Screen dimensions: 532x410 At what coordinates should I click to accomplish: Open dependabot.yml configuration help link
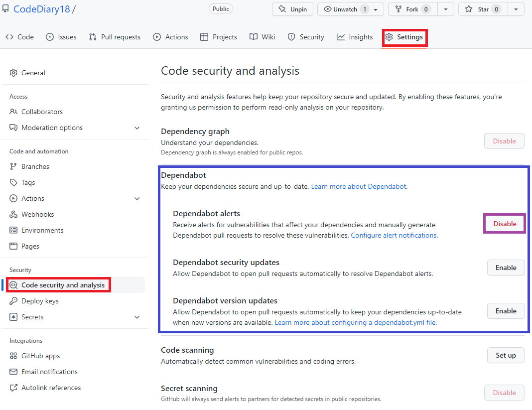pos(355,322)
